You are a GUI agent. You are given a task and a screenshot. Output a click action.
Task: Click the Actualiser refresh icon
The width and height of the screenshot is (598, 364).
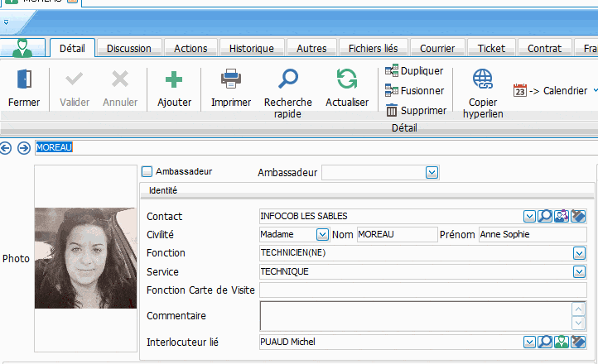346,79
